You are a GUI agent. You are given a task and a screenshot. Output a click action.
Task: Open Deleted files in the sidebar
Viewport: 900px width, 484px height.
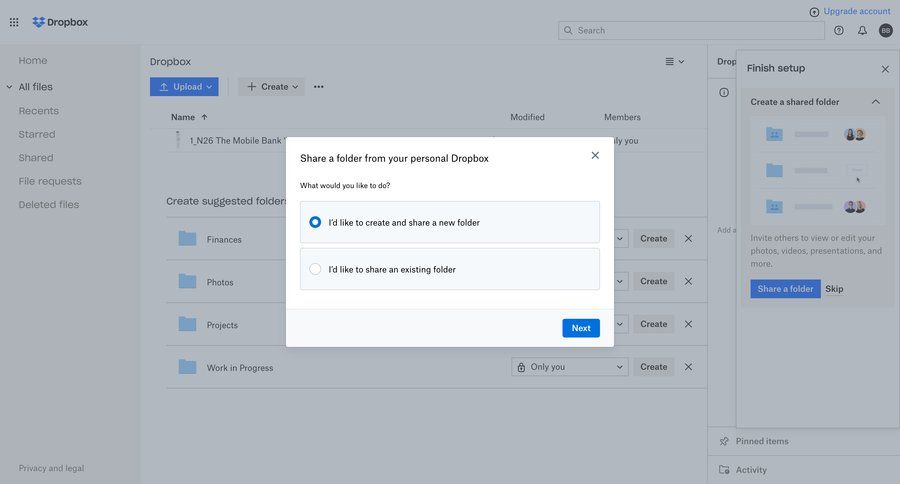click(49, 204)
